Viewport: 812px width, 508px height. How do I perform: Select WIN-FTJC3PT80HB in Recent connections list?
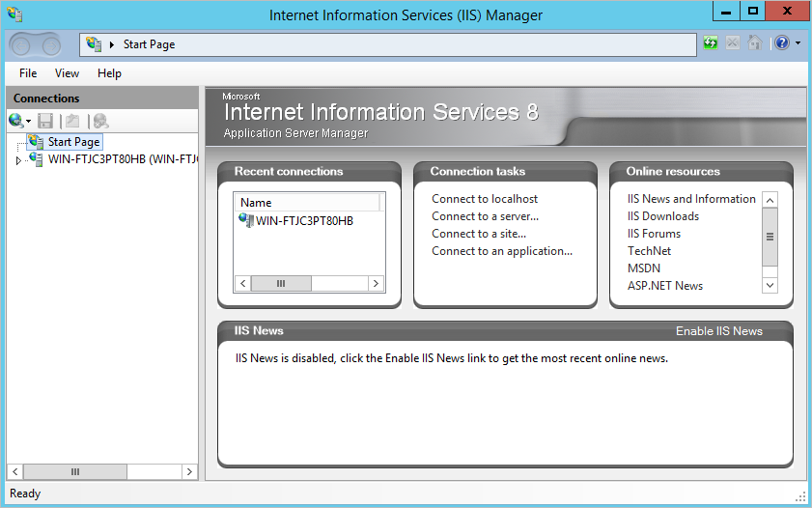click(304, 221)
